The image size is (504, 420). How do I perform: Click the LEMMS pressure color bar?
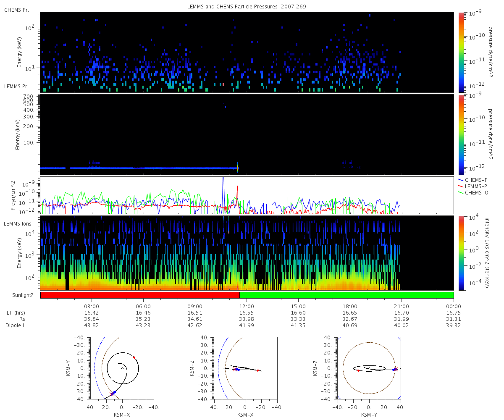461,134
